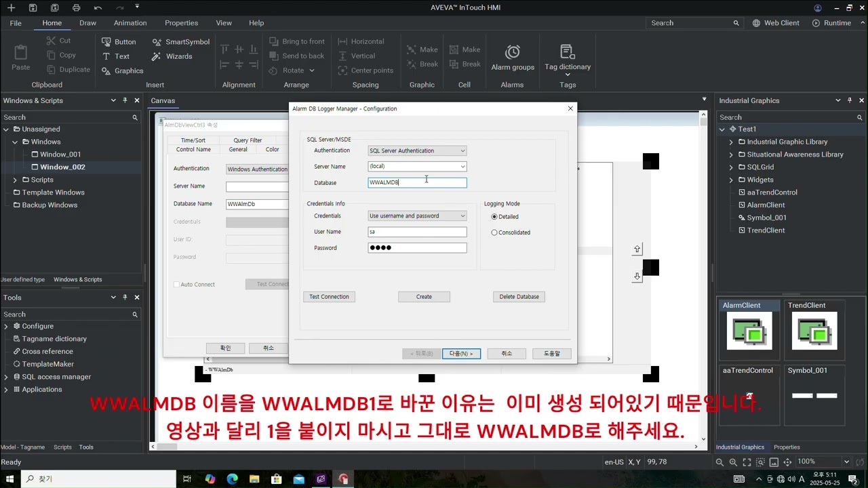Click the volume icon in the system tray
Image resolution: width=868 pixels, height=488 pixels.
[x=790, y=479]
